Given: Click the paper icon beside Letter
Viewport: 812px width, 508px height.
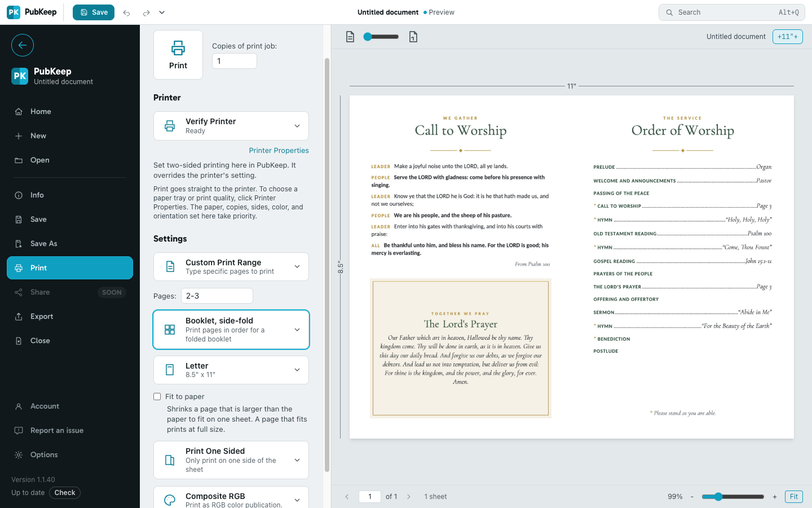Looking at the screenshot, I should 170,370.
